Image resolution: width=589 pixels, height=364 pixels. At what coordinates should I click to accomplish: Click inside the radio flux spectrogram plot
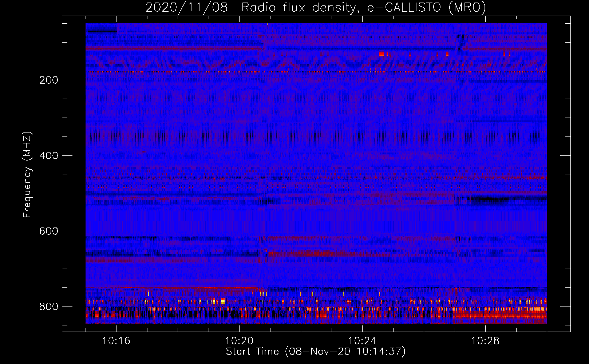316,174
